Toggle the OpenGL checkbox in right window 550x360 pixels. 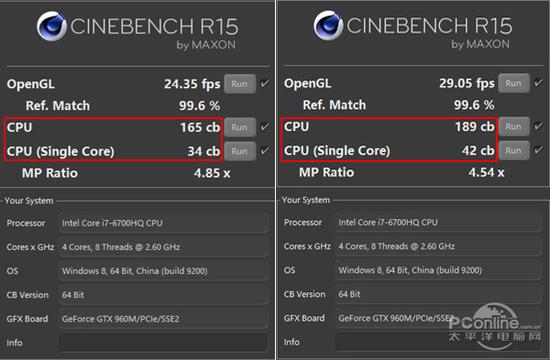tap(538, 83)
